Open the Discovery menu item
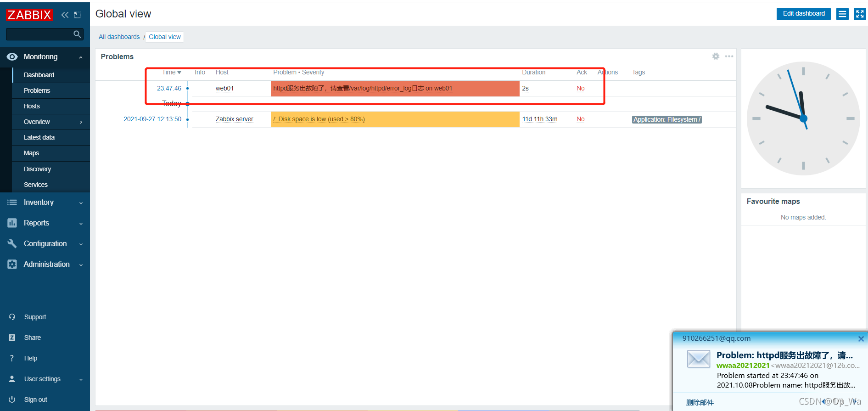This screenshot has height=411, width=868. (x=51, y=169)
